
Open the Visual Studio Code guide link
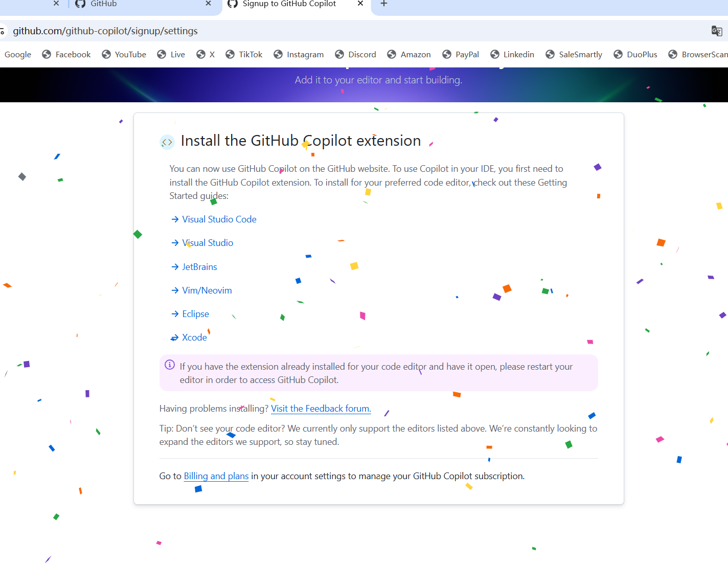[x=219, y=219]
